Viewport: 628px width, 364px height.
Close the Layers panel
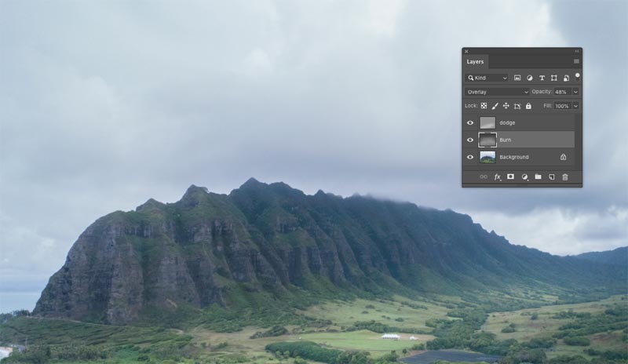tap(466, 51)
